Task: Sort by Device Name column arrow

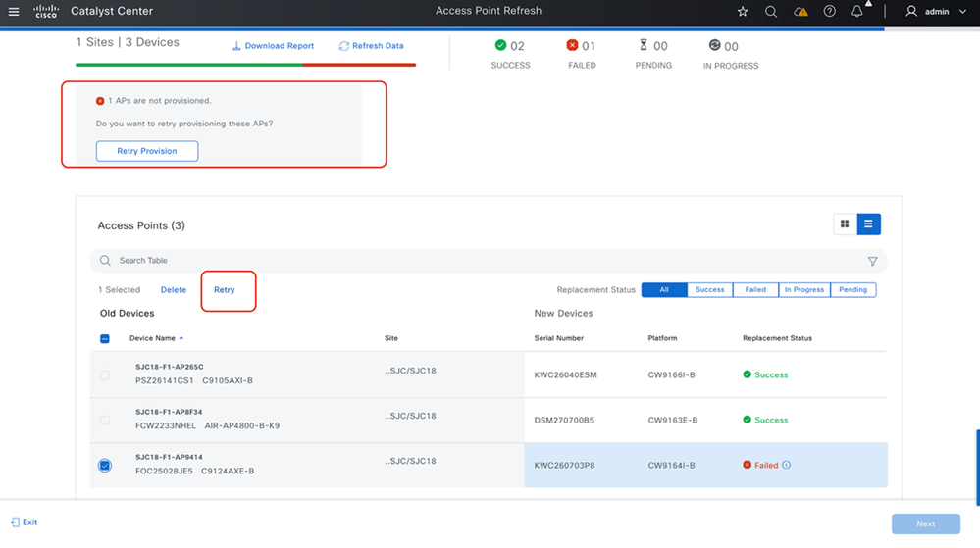Action: pos(181,338)
